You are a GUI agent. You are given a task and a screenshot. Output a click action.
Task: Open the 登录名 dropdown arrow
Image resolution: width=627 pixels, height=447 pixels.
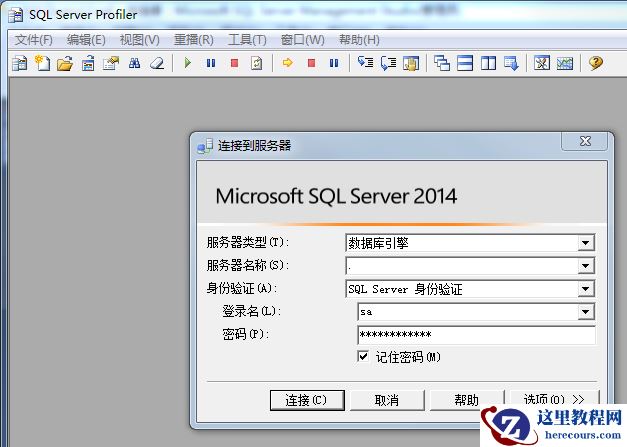[x=585, y=312]
